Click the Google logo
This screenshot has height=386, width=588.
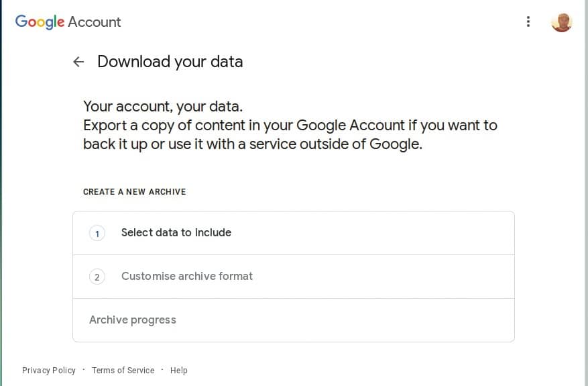pyautogui.click(x=40, y=21)
